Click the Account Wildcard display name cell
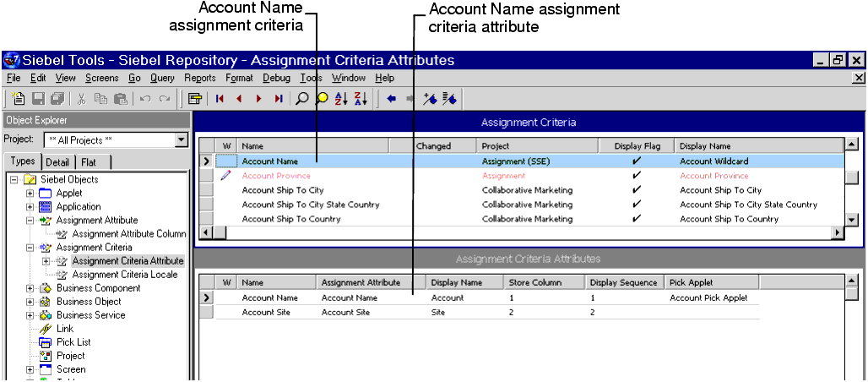This screenshot has height=382, width=868. 714,161
